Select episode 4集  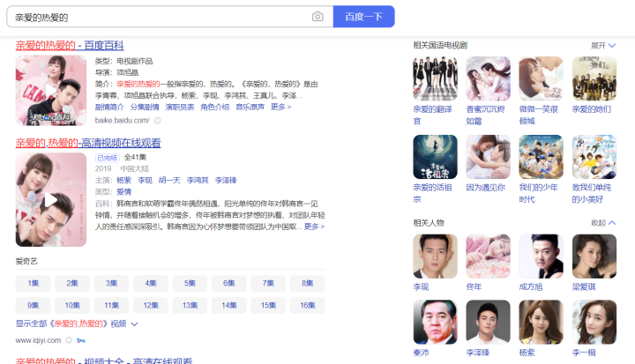coord(151,284)
